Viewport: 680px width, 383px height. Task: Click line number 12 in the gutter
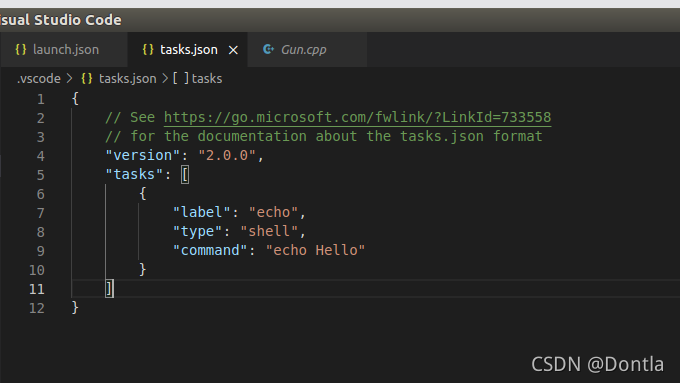point(37,308)
